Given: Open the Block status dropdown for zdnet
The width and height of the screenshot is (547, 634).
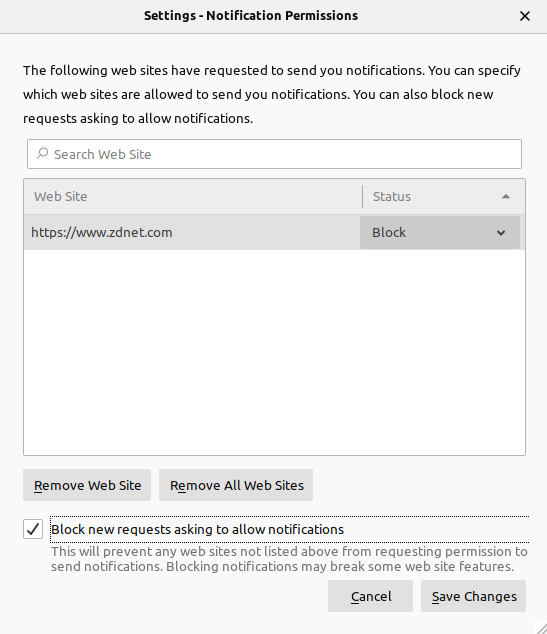Looking at the screenshot, I should click(439, 232).
